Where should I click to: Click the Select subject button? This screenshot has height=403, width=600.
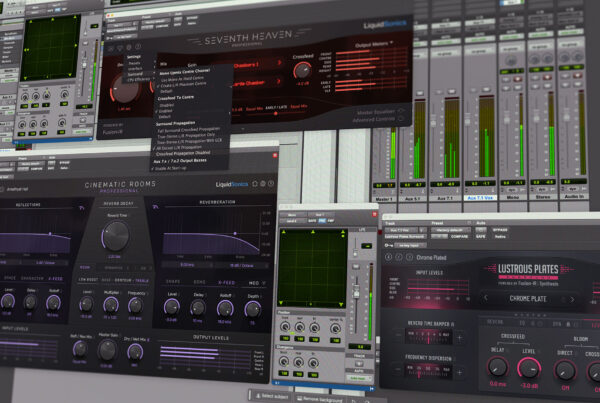coord(272,396)
